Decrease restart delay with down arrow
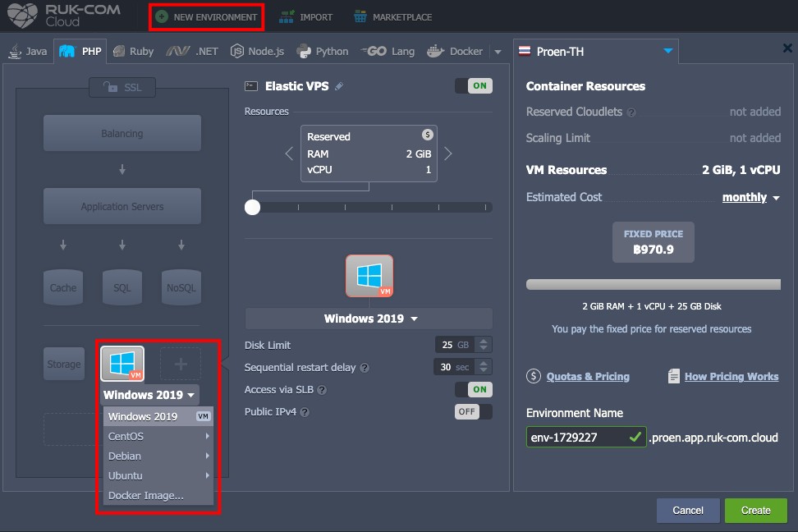798x532 pixels. [484, 371]
